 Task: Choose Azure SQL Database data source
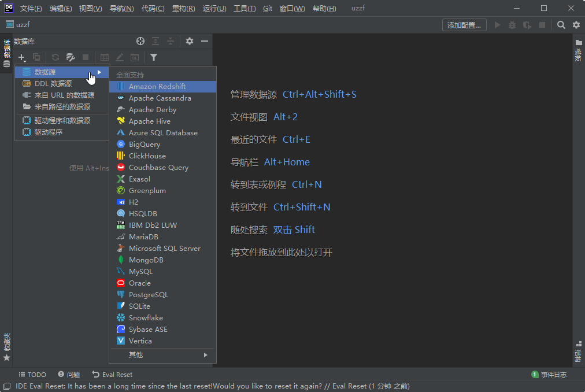pos(162,133)
